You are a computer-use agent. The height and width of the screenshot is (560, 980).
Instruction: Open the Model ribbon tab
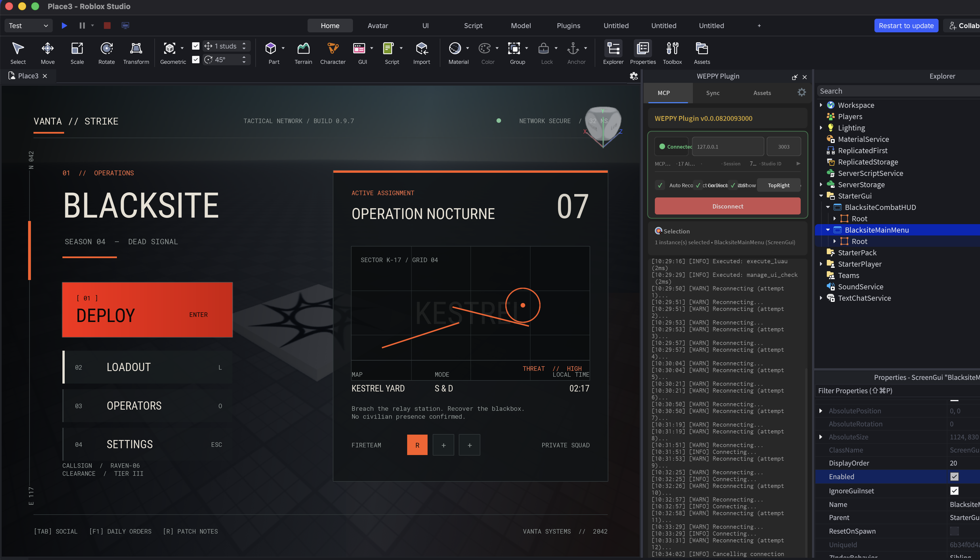click(521, 25)
